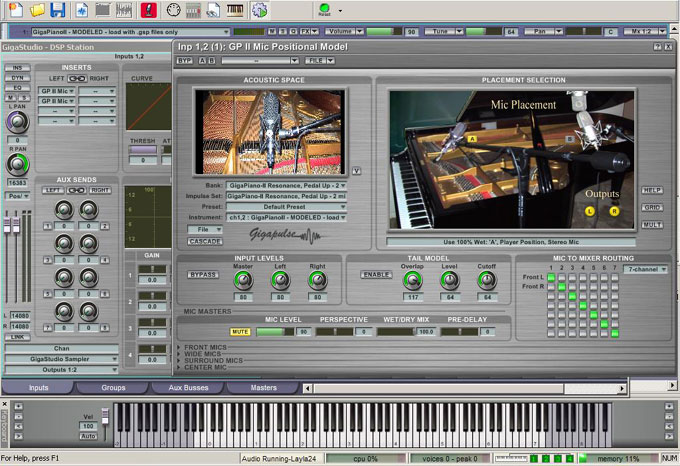Open the FILE dropdown in plugin header
Image resolution: width=680 pixels, height=466 pixels.
click(320, 61)
